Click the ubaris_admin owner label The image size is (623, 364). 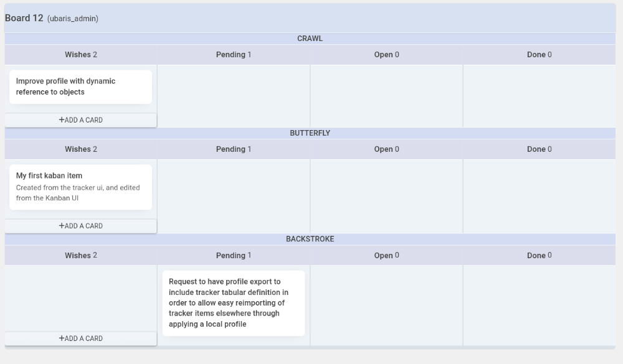click(73, 19)
